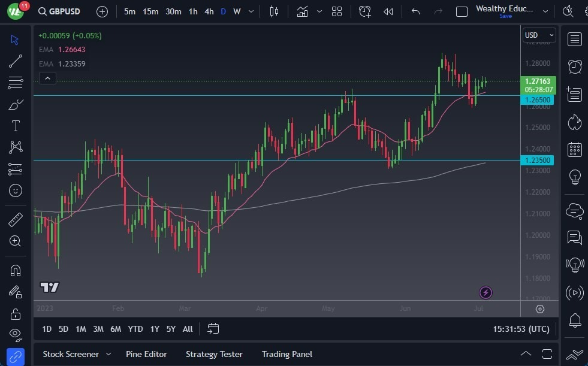
Task: Select the trend line drawing tool
Action: [16, 61]
